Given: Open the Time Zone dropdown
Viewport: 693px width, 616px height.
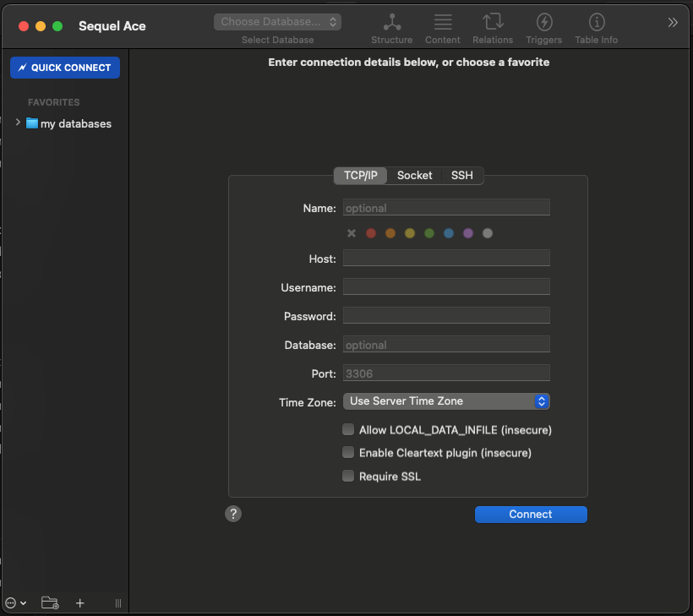Looking at the screenshot, I should click(x=446, y=401).
